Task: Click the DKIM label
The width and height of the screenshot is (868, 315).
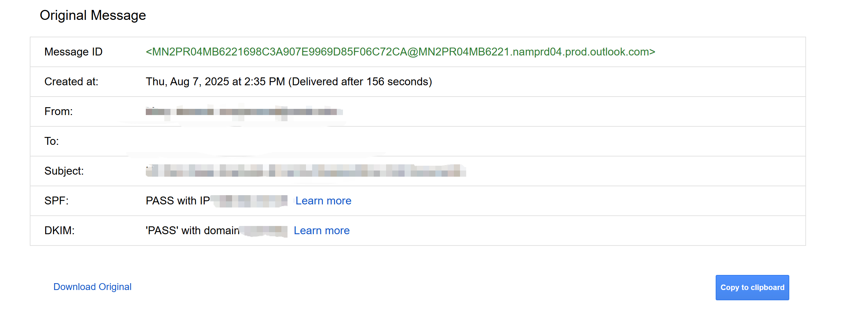Action: click(59, 230)
